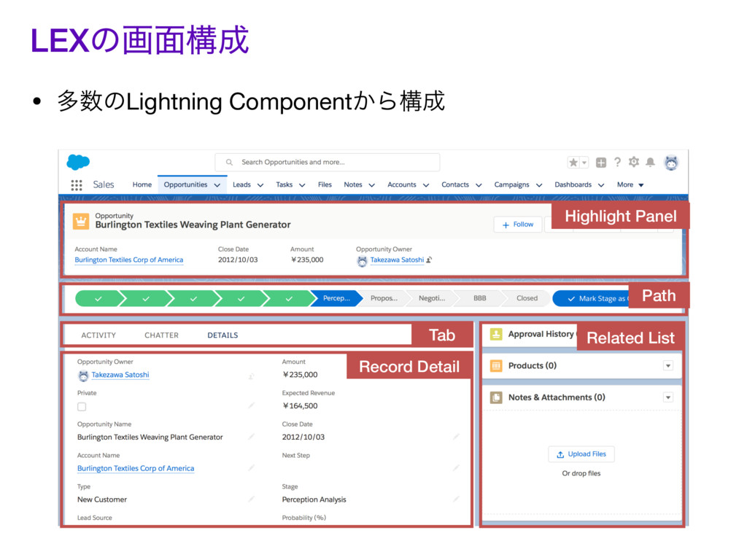Click the search magnifier icon

[229, 163]
